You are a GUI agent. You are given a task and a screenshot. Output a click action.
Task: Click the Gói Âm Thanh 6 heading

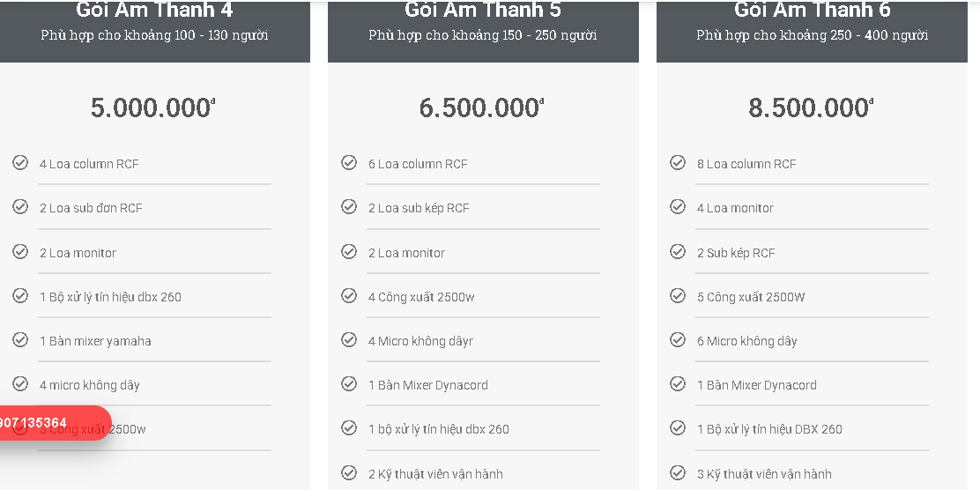tap(812, 11)
